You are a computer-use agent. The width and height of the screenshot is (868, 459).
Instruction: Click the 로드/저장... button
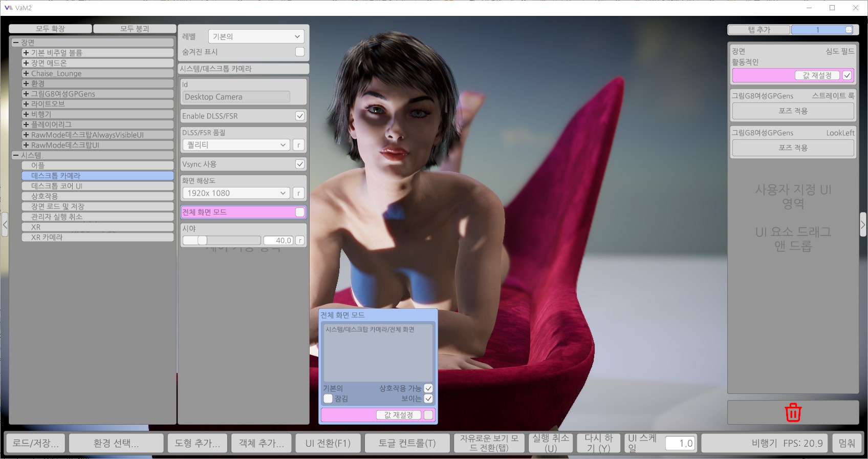[36, 443]
